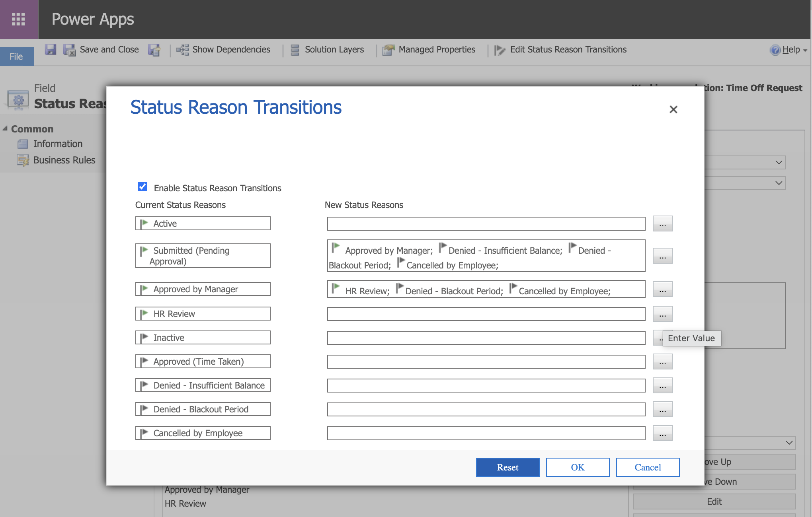812x517 pixels.
Task: Close the Status Reason Transitions dialog
Action: [x=673, y=109]
